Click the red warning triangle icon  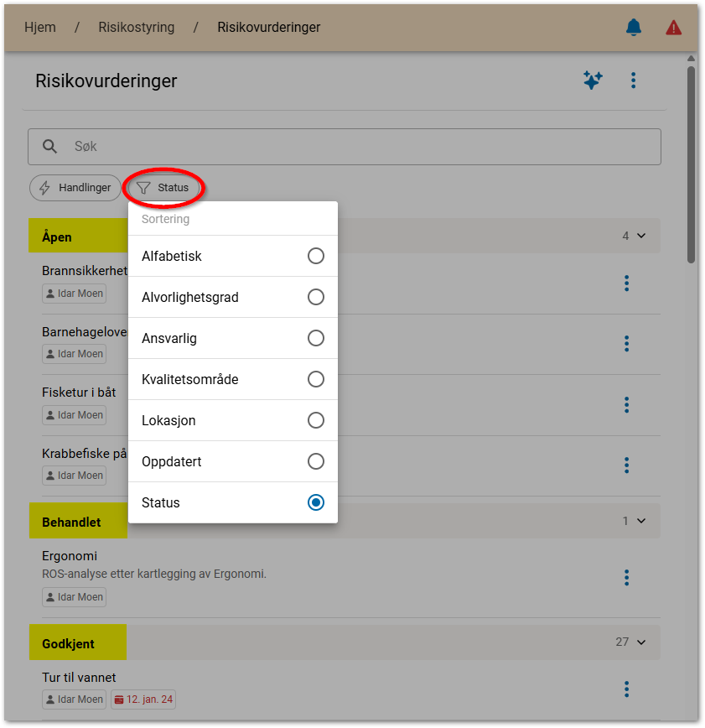[673, 28]
